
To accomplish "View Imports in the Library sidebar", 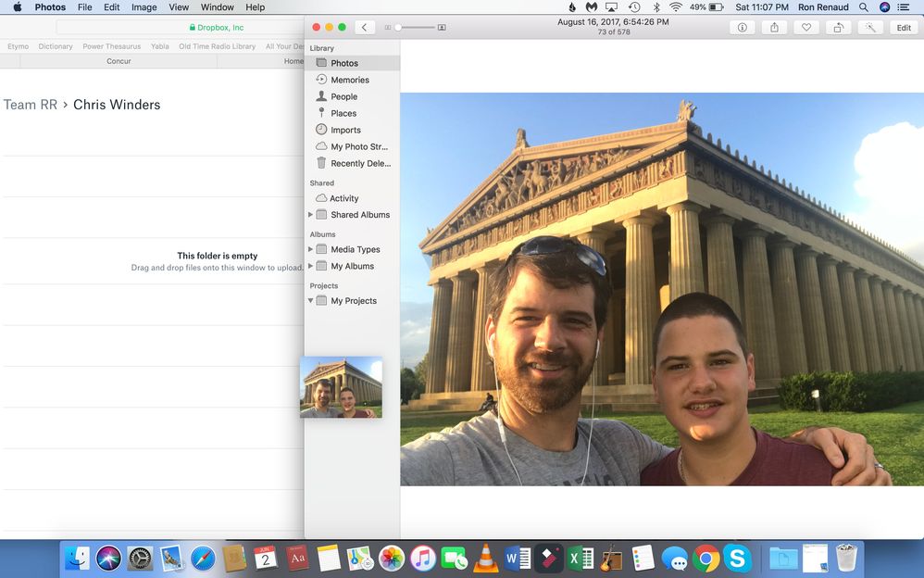I will click(x=343, y=130).
